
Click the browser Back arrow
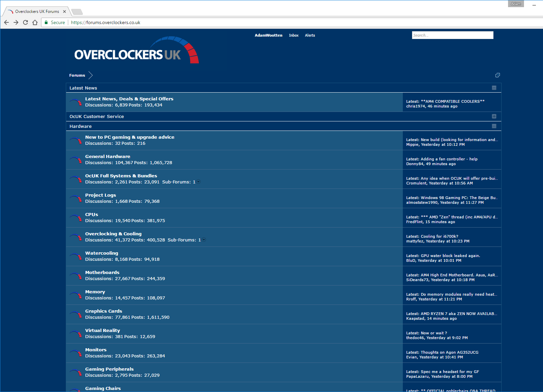(x=6, y=22)
